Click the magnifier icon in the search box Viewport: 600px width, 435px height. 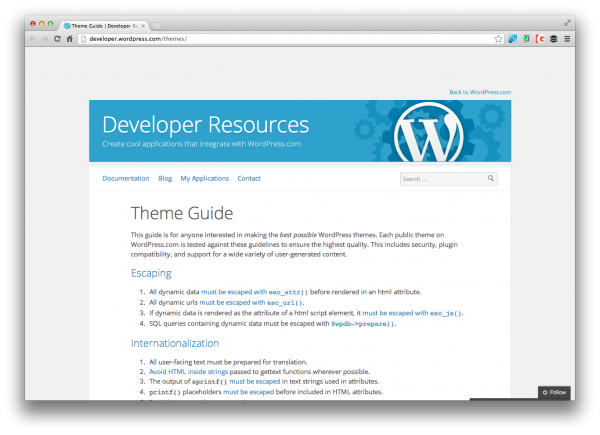click(x=491, y=179)
